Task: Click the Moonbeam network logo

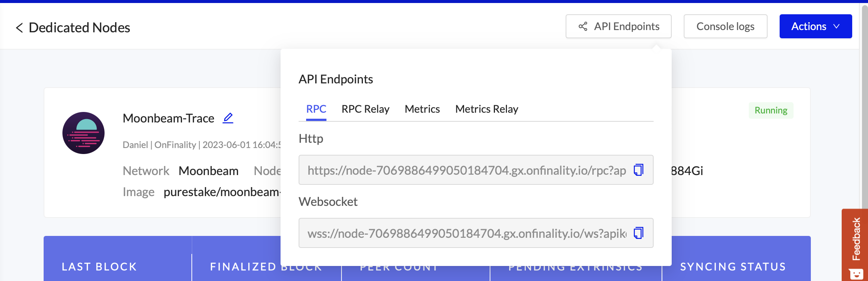Action: pyautogui.click(x=83, y=133)
